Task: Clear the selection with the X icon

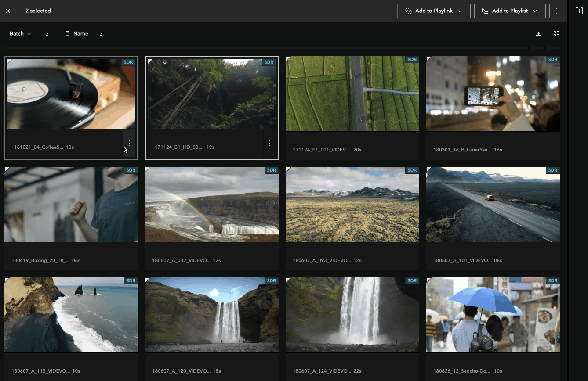Action: click(x=8, y=11)
